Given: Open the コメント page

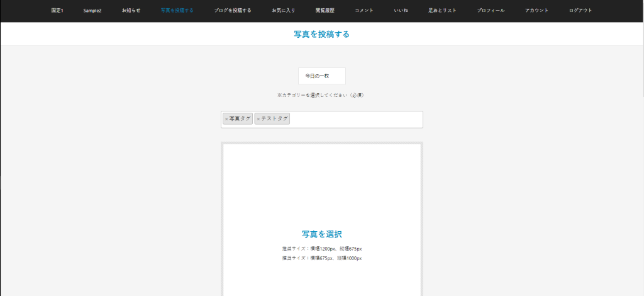Looking at the screenshot, I should pos(364,11).
